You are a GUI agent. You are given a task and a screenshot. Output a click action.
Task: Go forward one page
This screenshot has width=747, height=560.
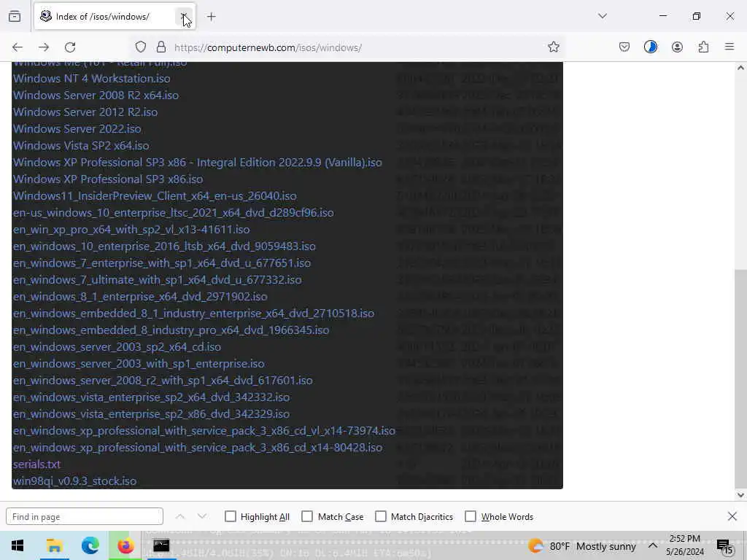coord(44,47)
